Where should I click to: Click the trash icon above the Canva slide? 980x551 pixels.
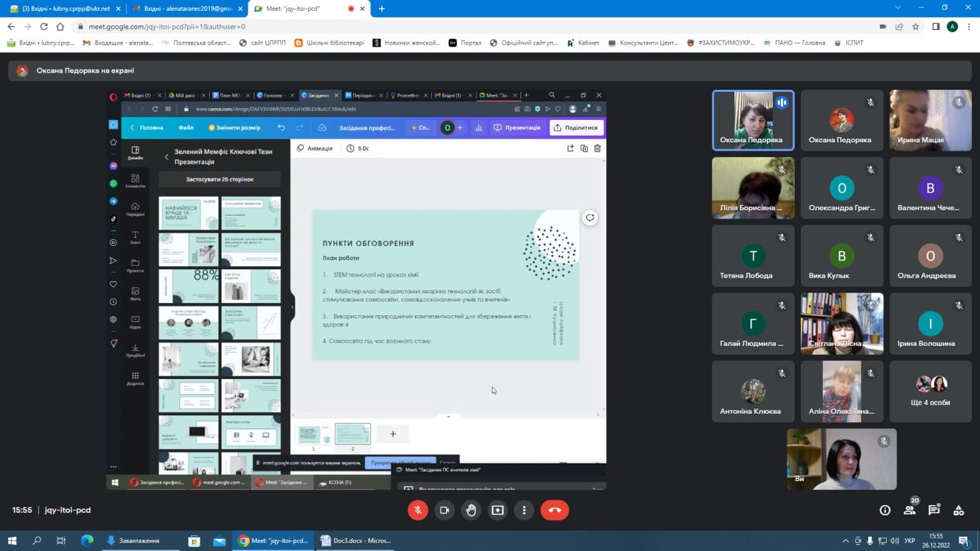tap(597, 148)
